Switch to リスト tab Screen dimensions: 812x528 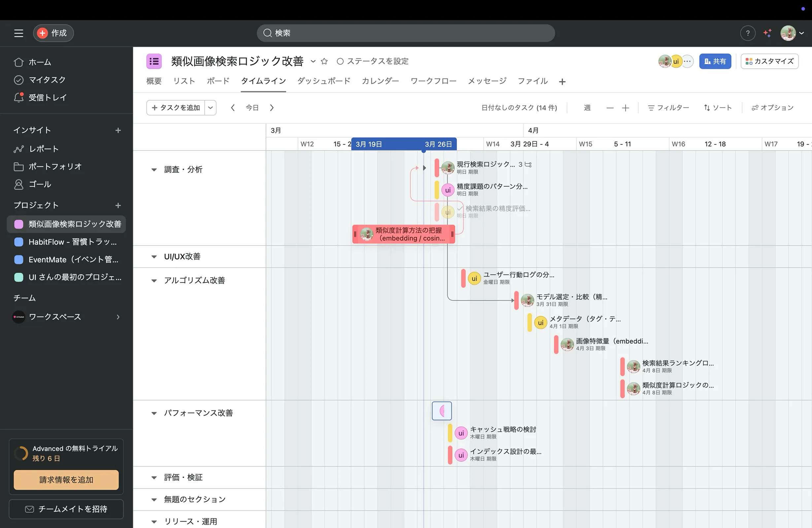click(x=184, y=81)
